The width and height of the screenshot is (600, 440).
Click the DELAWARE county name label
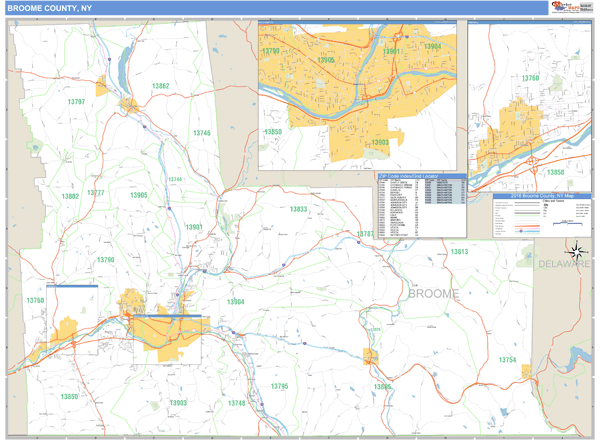pos(564,264)
